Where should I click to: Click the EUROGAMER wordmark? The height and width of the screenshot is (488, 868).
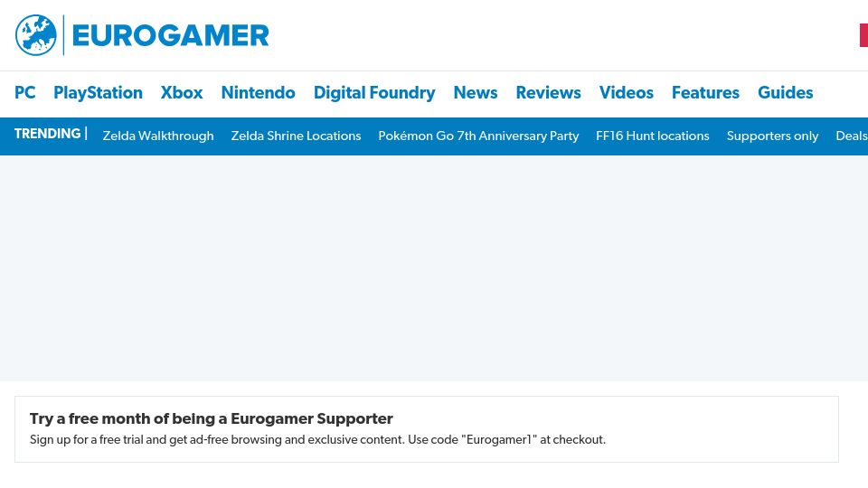(x=171, y=36)
